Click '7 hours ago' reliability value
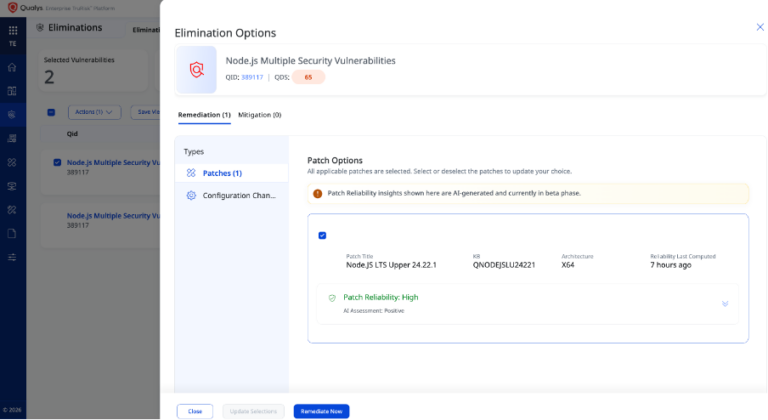This screenshot has width=768, height=420. click(x=671, y=265)
